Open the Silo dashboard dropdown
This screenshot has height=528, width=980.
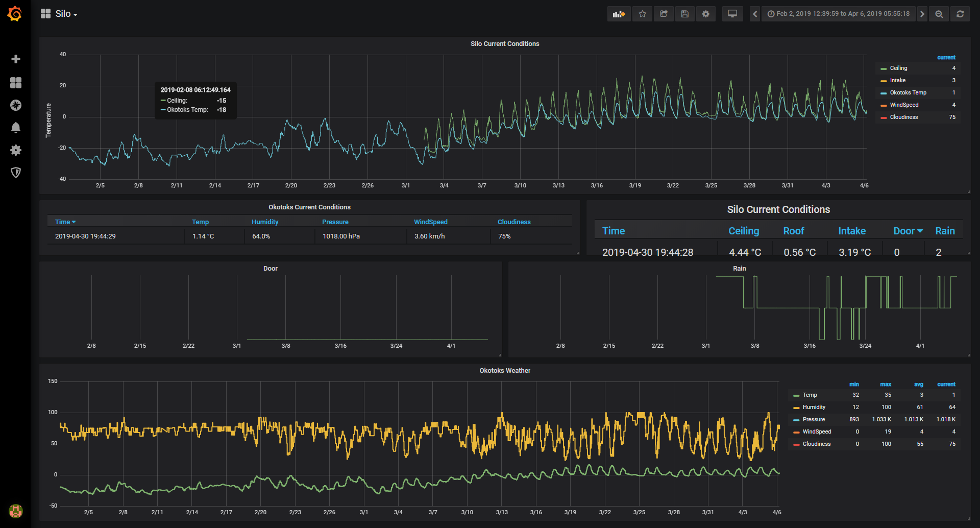(x=59, y=14)
